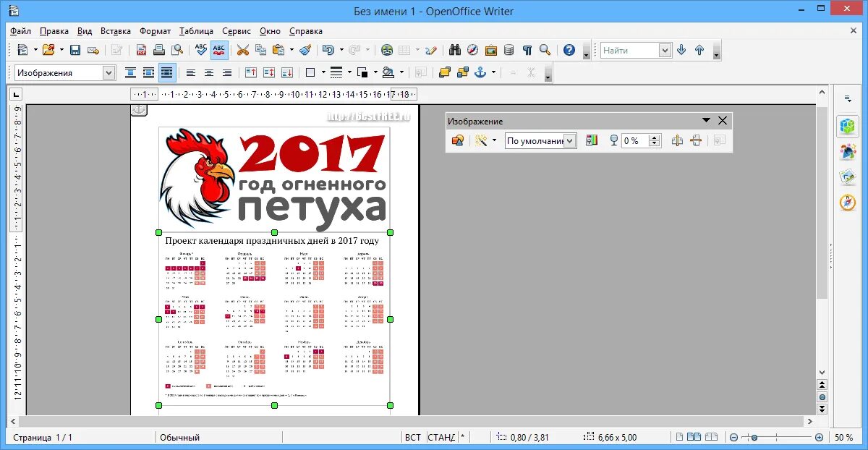This screenshot has width=868, height=450.
Task: Expand the Найти search field dropdown
Action: point(665,50)
